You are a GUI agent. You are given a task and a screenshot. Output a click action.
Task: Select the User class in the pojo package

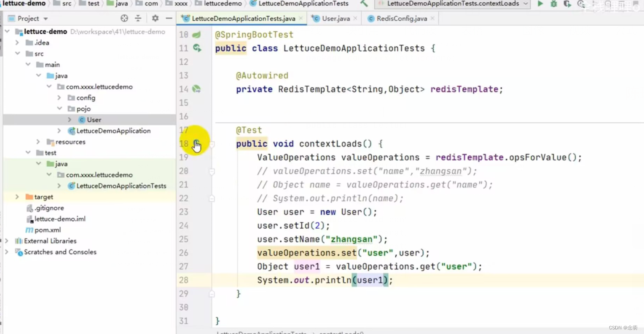click(94, 120)
